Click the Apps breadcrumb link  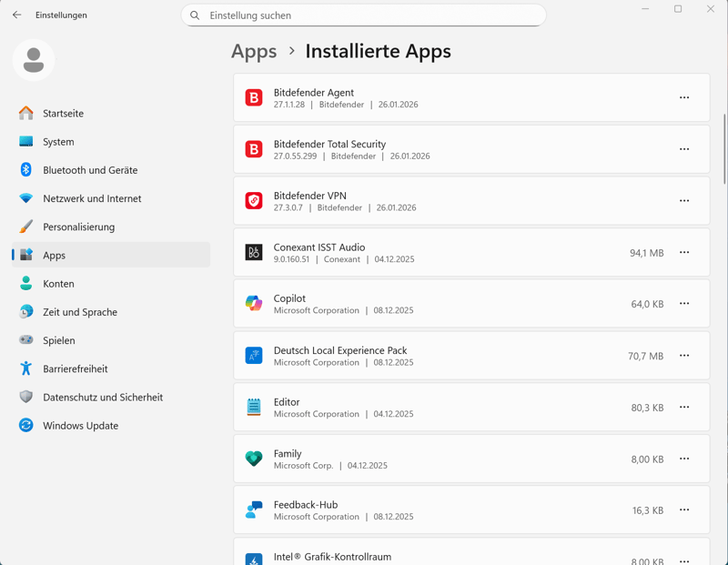pos(254,51)
